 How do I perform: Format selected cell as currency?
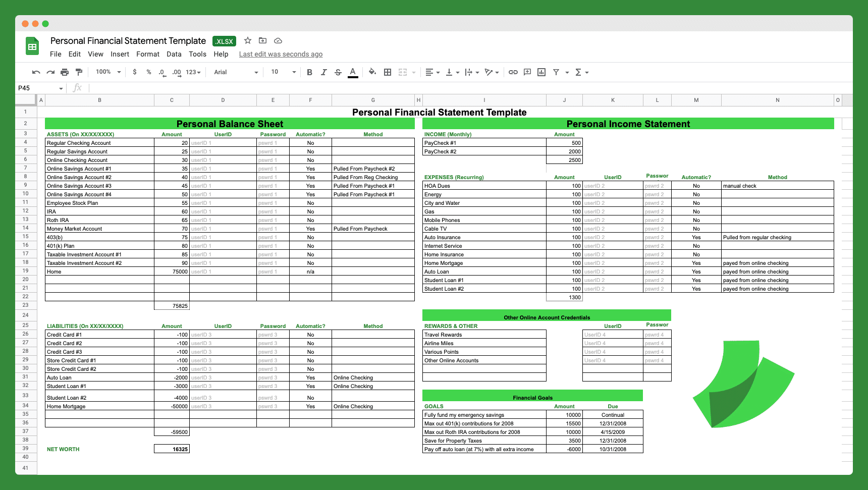click(x=134, y=72)
